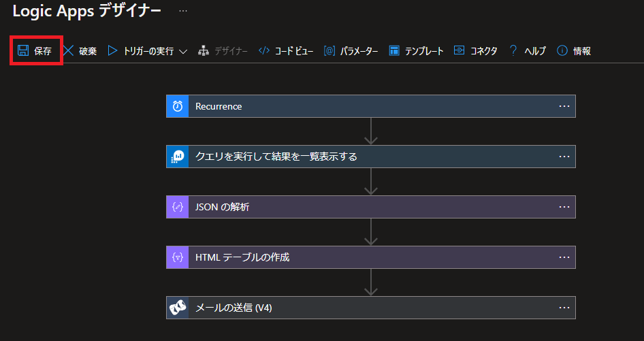Click arrow between Recurrence and query step

[x=371, y=131]
